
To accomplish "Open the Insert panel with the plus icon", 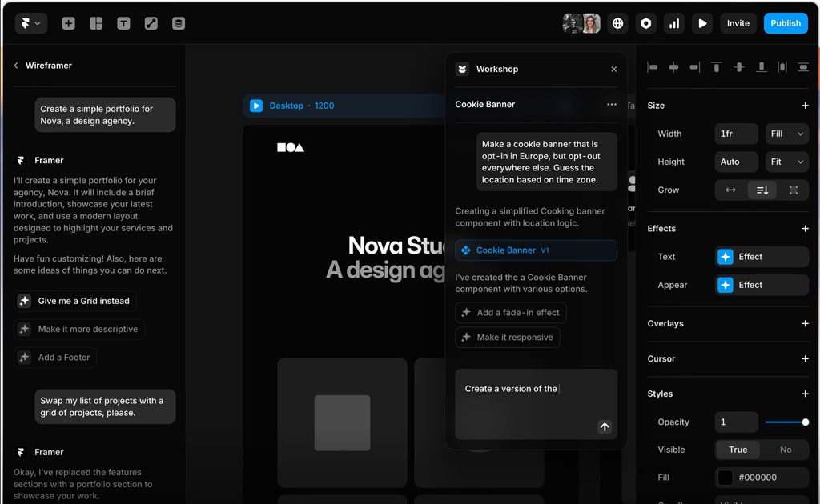I will click(x=69, y=23).
